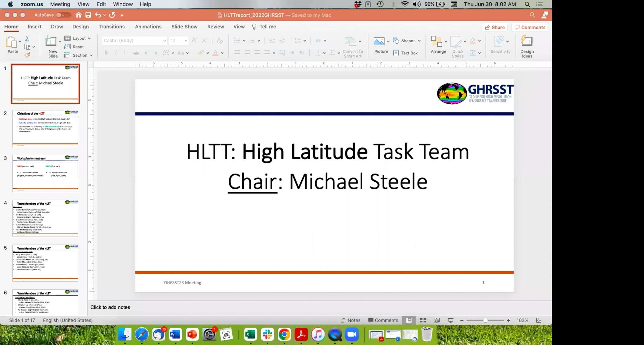Open font color dropdown arrow
Image resolution: width=644 pixels, height=345 pixels.
222,53
